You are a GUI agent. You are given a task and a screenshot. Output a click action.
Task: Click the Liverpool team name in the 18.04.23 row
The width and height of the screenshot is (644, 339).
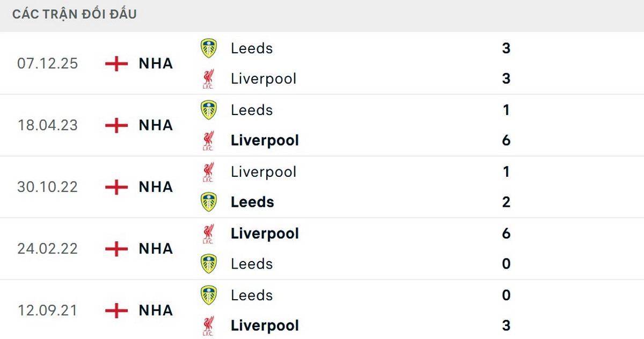pos(264,140)
